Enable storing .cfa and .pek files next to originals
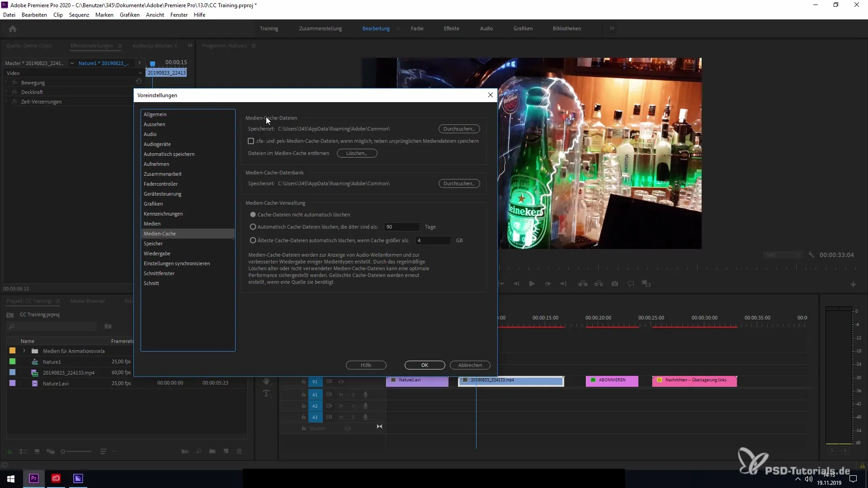 pyautogui.click(x=251, y=141)
